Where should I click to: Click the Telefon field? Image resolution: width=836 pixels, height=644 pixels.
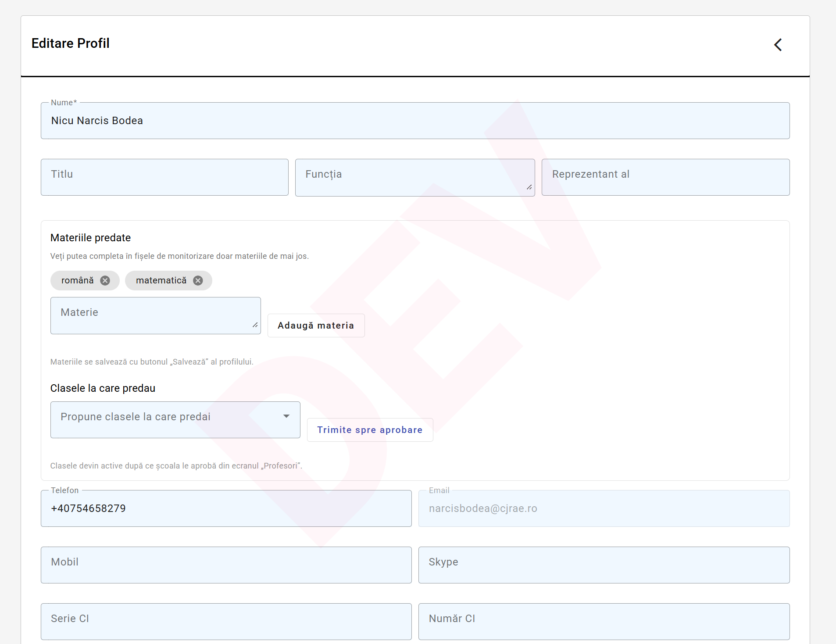(x=226, y=508)
